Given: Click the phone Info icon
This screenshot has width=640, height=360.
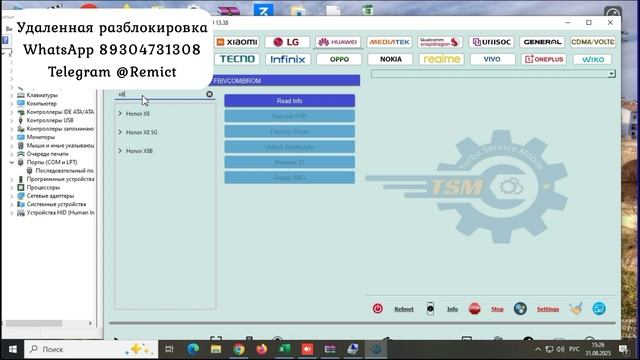Looking at the screenshot, I should click(430, 309).
